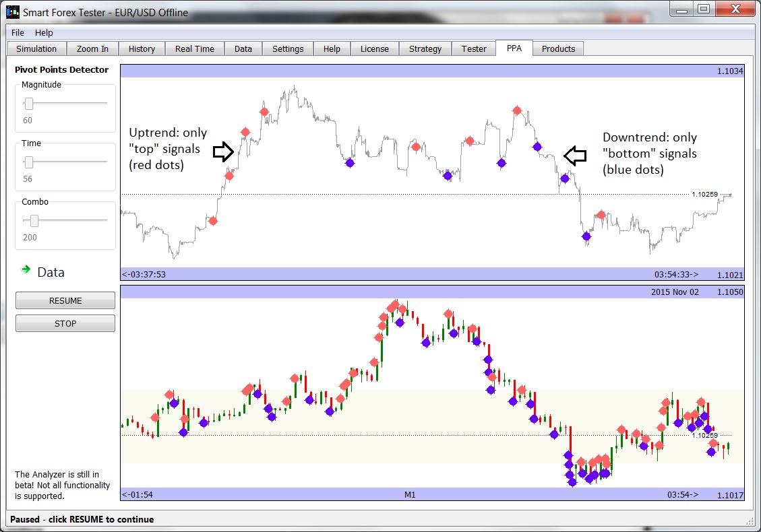Click the 1.1034 upper price label
The width and height of the screenshot is (761, 532).
(730, 71)
